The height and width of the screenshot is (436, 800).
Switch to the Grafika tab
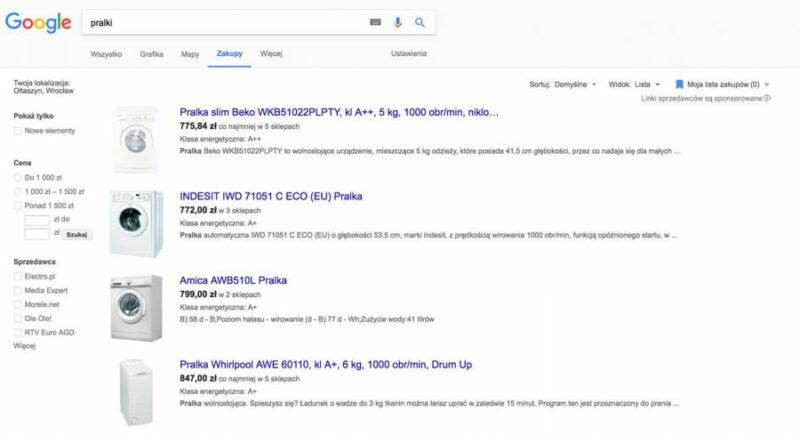(x=151, y=53)
